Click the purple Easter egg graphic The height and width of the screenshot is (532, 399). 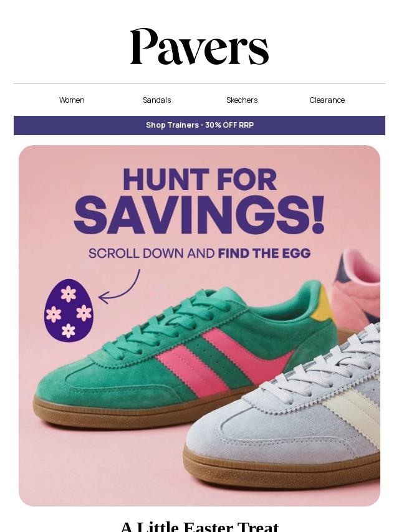pos(69,310)
